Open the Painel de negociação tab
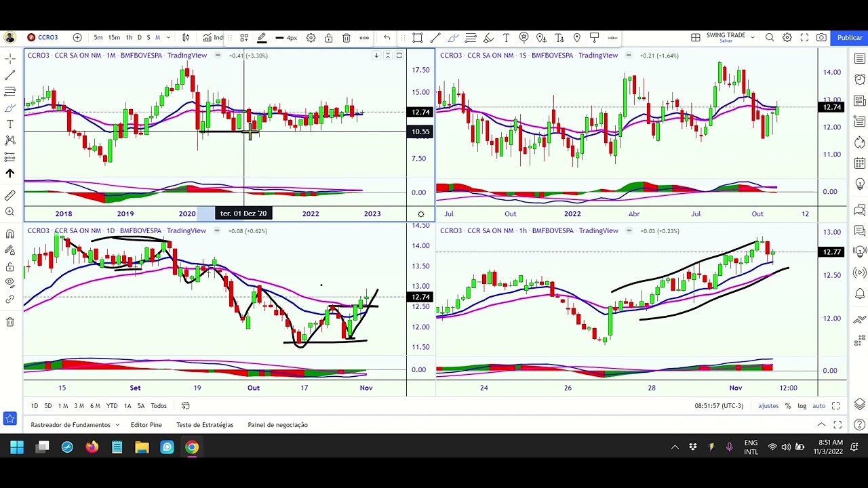 tap(277, 425)
